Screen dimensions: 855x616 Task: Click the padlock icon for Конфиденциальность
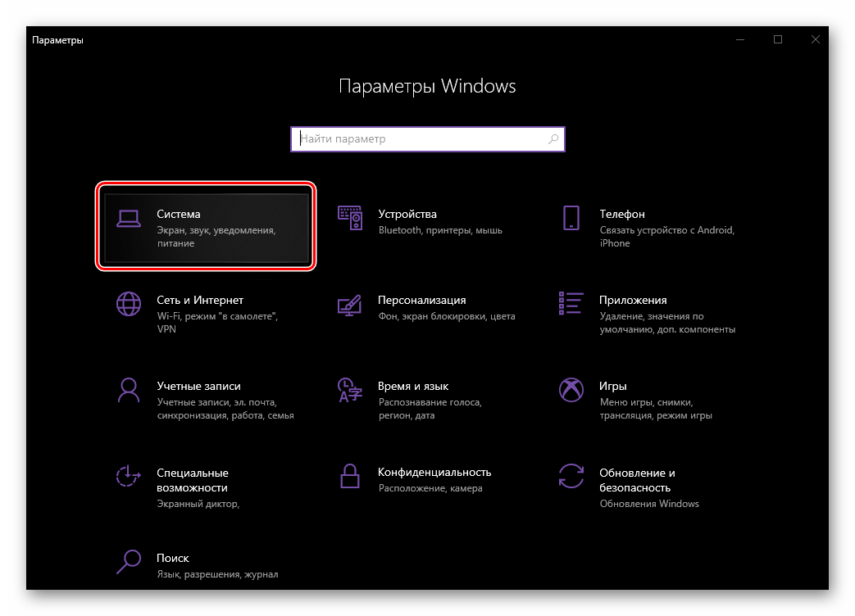(x=349, y=476)
